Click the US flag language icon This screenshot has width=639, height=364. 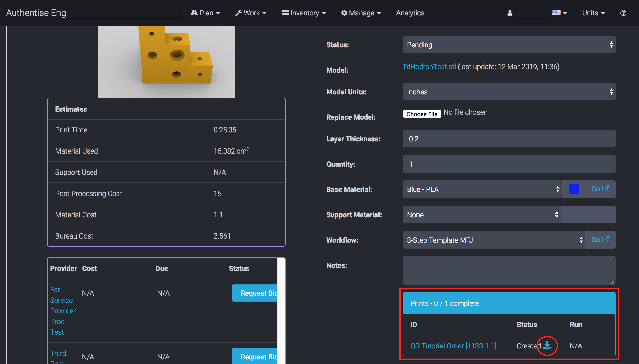point(556,13)
